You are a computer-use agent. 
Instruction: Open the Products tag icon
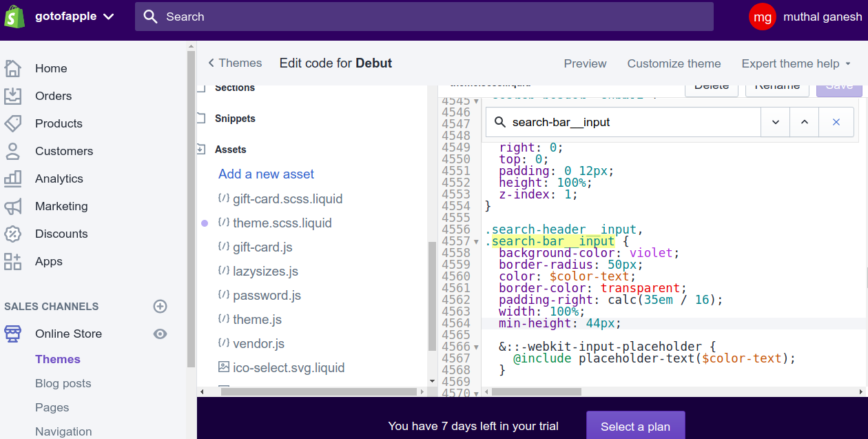click(x=12, y=123)
